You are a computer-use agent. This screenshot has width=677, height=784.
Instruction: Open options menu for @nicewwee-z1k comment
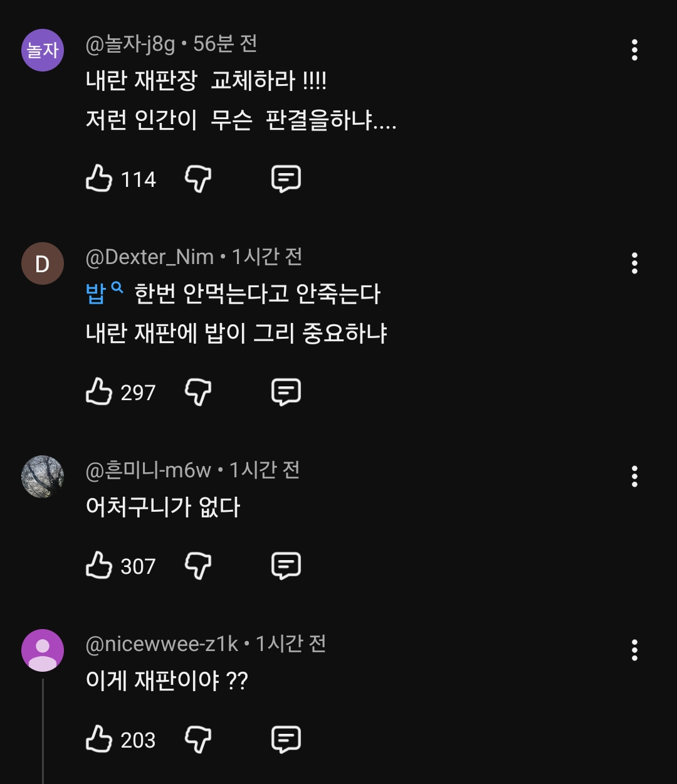[x=634, y=650]
